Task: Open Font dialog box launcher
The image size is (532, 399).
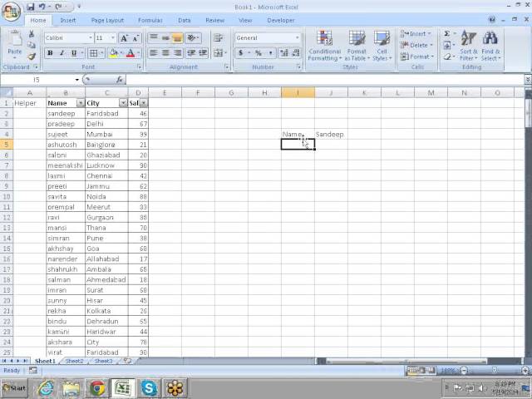Action: pyautogui.click(x=139, y=67)
